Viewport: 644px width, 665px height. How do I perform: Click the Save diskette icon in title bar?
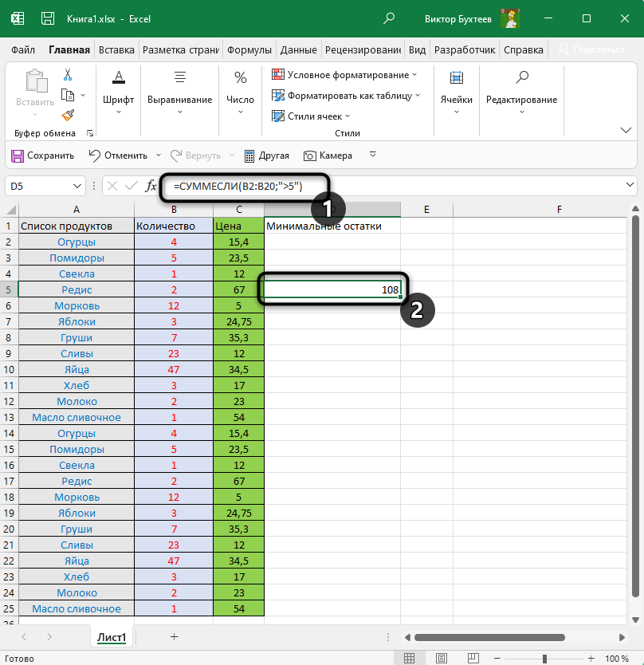point(48,18)
